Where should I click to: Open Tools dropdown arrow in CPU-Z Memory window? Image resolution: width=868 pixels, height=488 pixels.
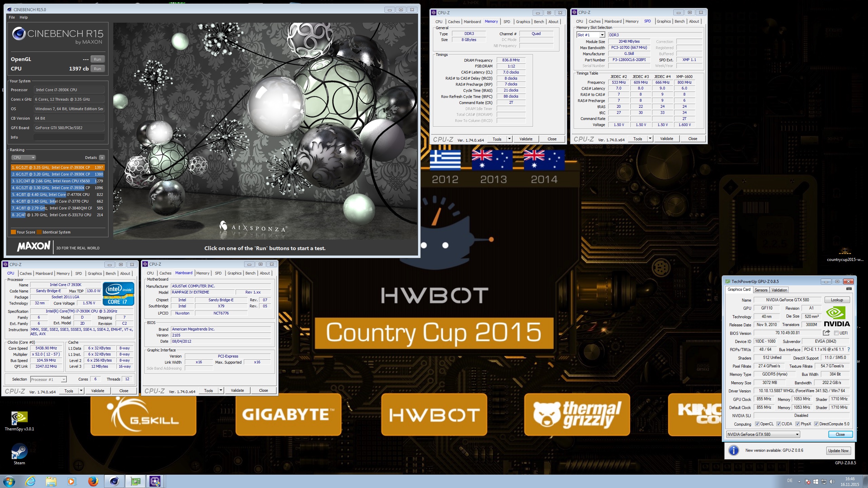tap(509, 139)
